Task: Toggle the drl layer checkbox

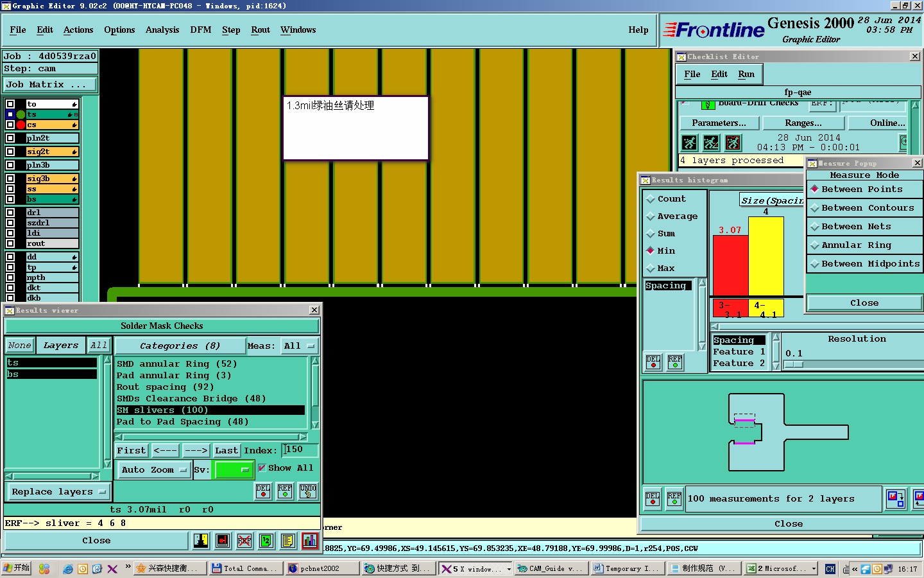Action: coord(10,213)
